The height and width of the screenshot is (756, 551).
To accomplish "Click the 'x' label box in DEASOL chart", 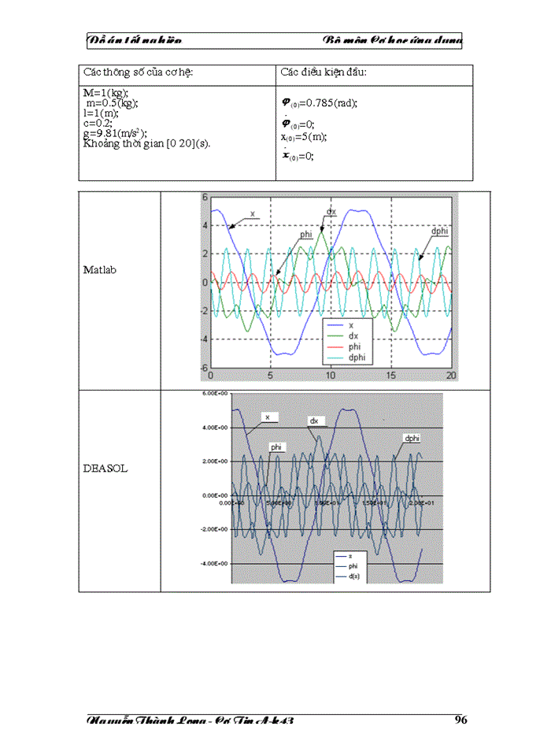I will coord(267,417).
